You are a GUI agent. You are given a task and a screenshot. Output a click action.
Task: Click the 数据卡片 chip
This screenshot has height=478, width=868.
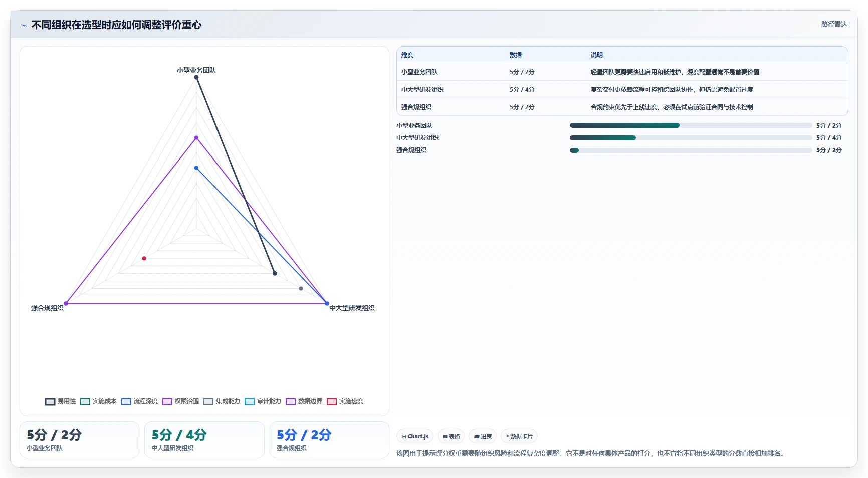click(x=519, y=436)
